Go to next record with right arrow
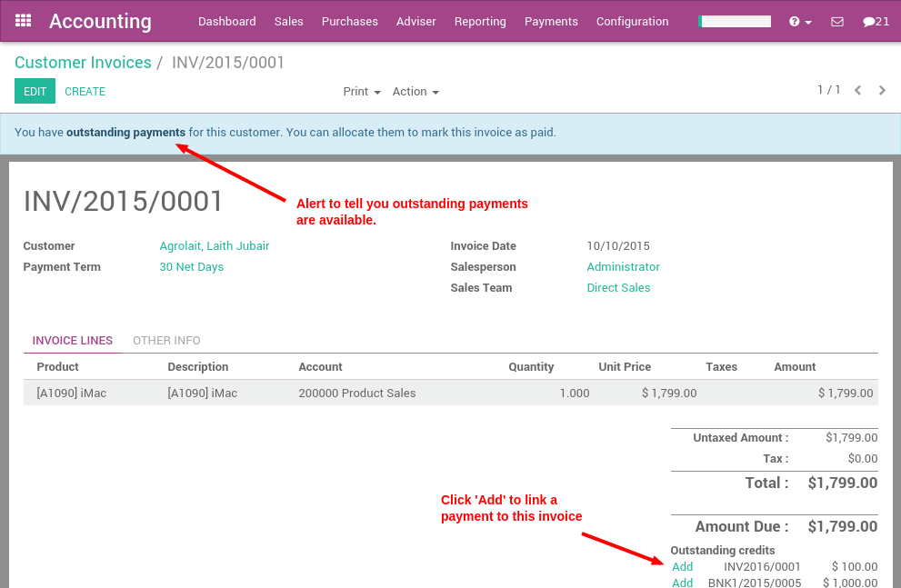Screen dimensions: 901x588 pyautogui.click(x=881, y=90)
